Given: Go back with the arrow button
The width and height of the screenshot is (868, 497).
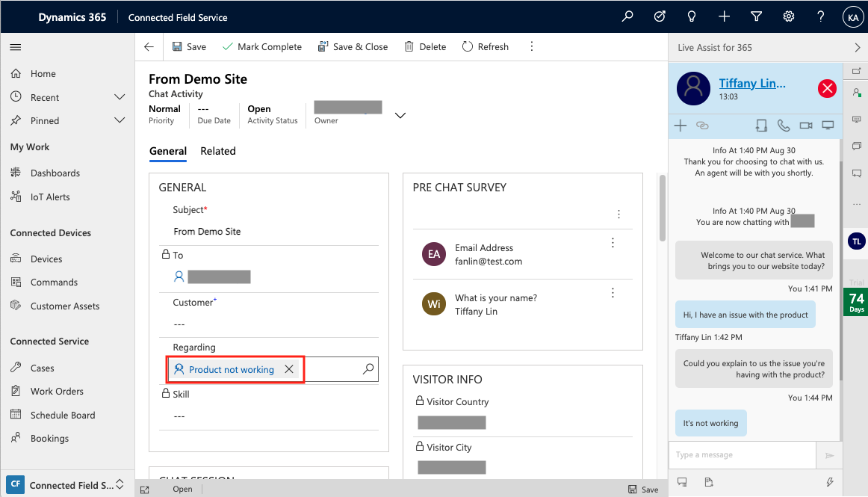Looking at the screenshot, I should [149, 46].
